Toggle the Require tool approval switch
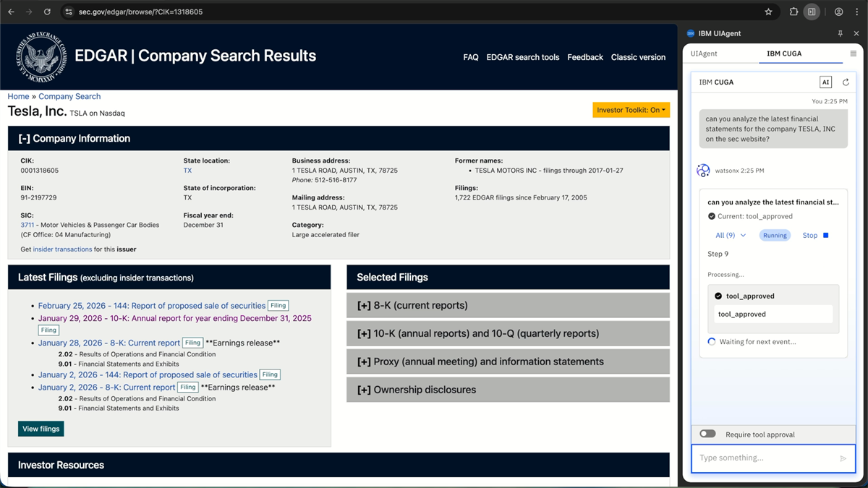This screenshot has height=488, width=868. tap(707, 434)
